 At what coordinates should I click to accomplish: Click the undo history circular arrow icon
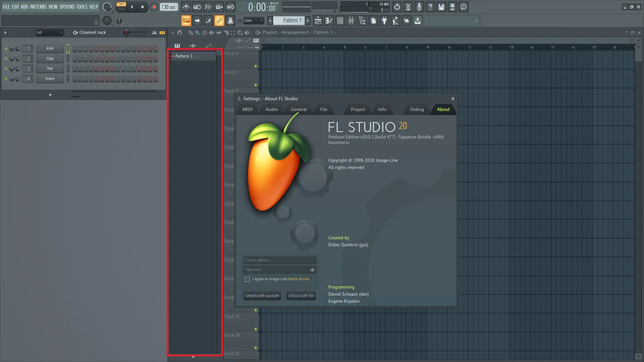tap(397, 7)
